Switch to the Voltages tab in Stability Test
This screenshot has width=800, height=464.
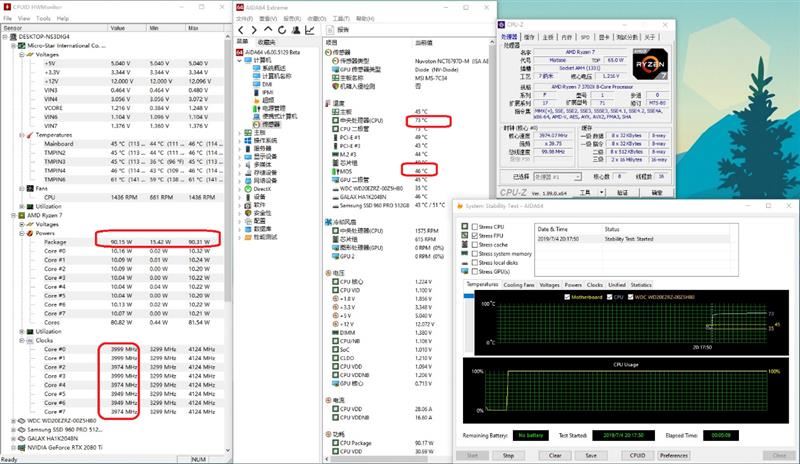[x=549, y=285]
